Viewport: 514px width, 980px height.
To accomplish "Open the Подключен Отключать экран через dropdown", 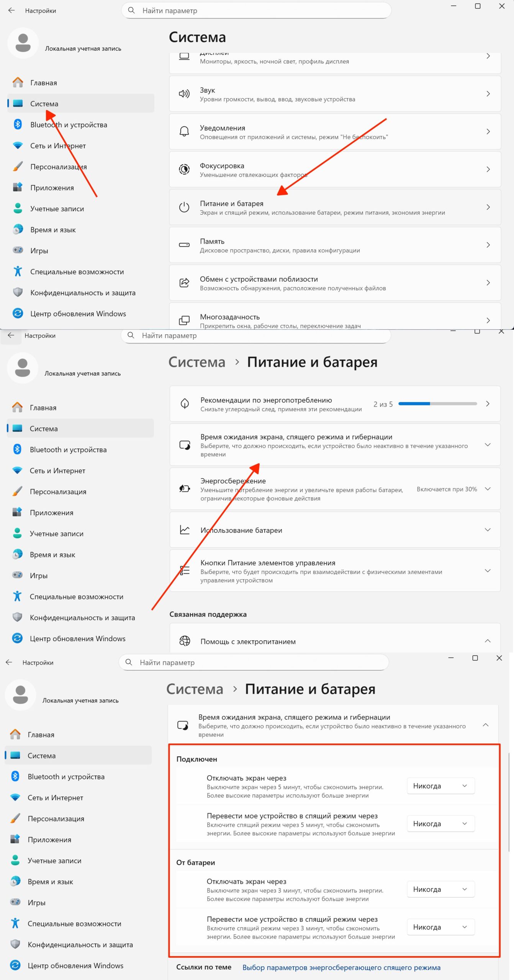I will [441, 786].
